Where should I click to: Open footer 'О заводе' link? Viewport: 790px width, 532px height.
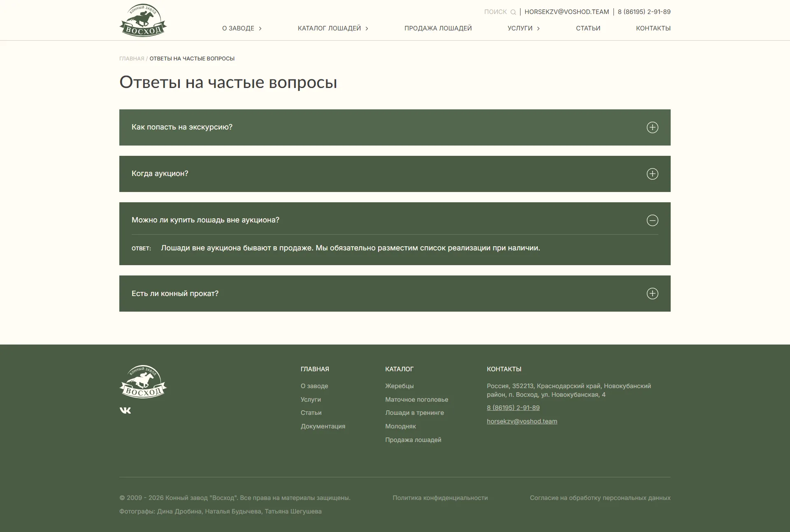[314, 386]
